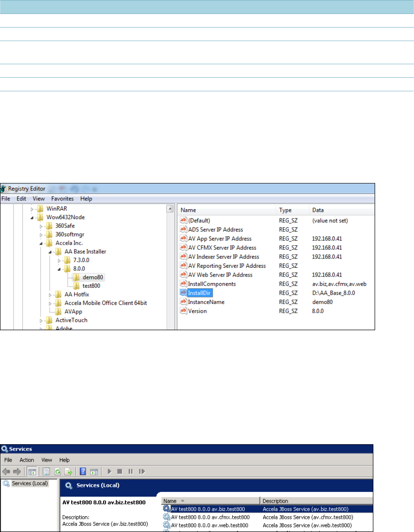Screen dimensions: 414x532
Task: Click the Stop Service square icon
Action: coord(120,472)
